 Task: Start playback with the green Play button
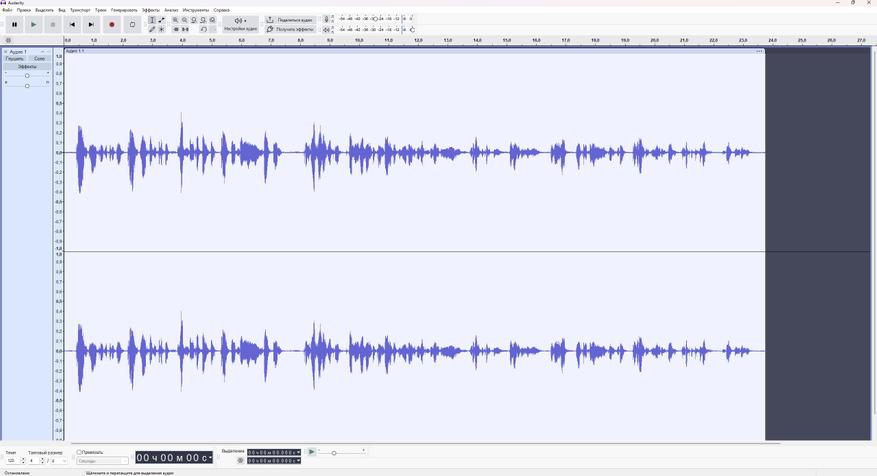pyautogui.click(x=34, y=25)
